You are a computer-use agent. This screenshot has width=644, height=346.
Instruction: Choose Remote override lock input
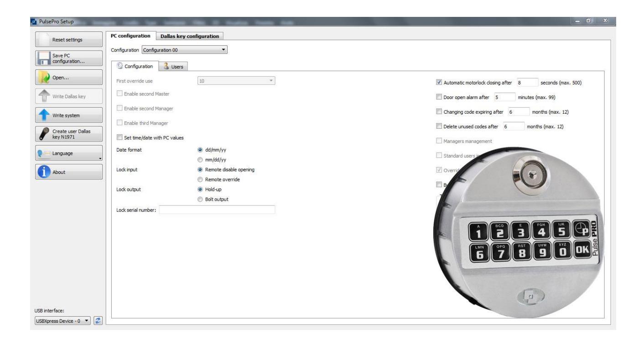pos(201,179)
